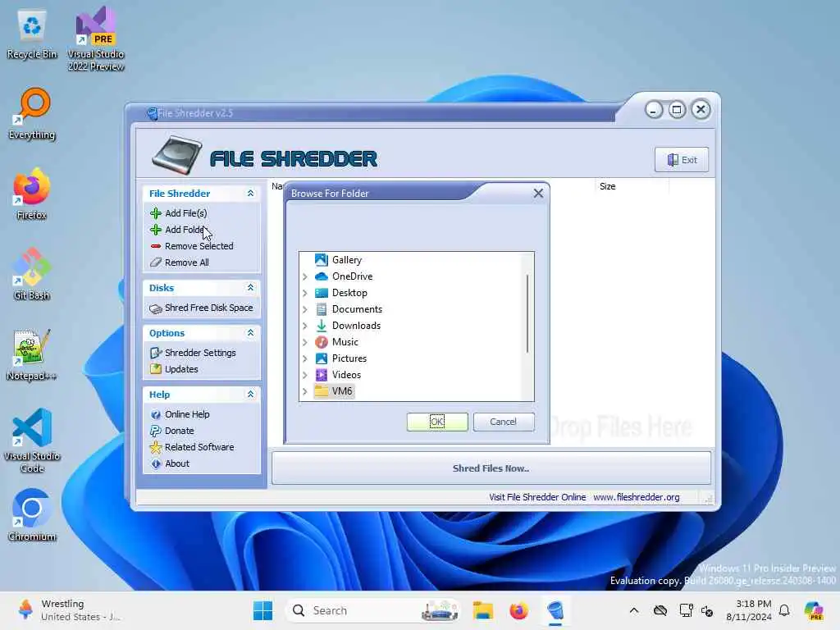Click File Shredder taskbar icon
840x630 pixels.
(555, 610)
